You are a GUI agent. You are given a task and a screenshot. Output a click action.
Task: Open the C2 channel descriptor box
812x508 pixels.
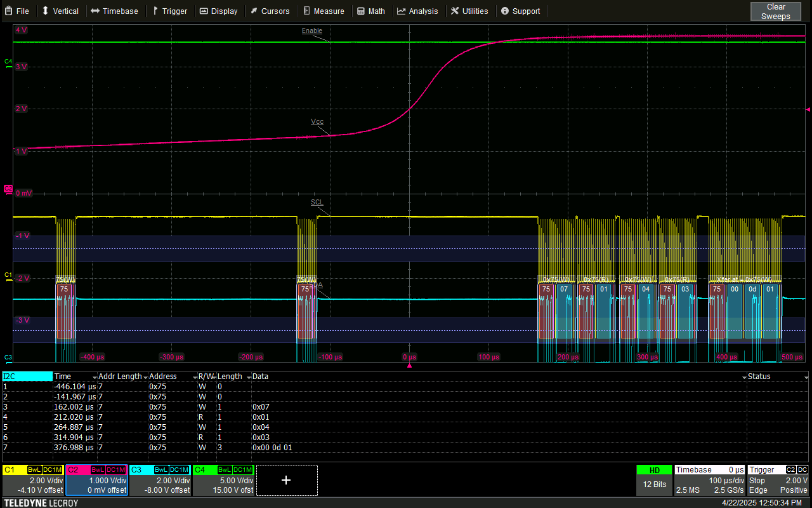pos(96,480)
